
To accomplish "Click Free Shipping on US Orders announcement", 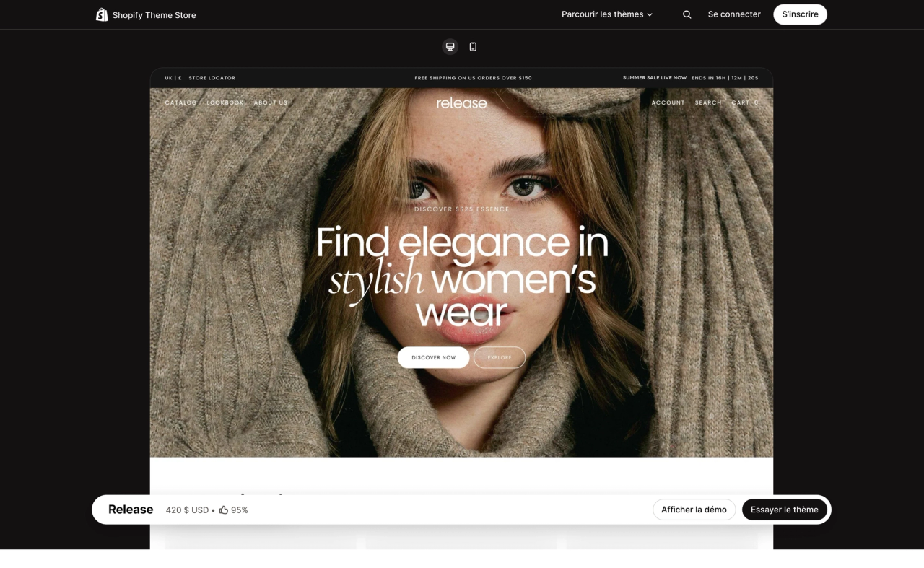I will point(473,78).
